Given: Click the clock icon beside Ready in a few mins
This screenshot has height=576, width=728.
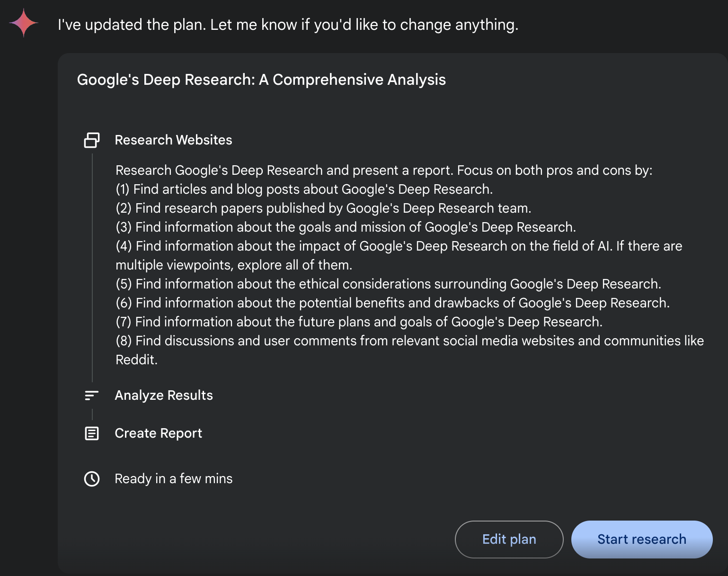Looking at the screenshot, I should tap(92, 479).
